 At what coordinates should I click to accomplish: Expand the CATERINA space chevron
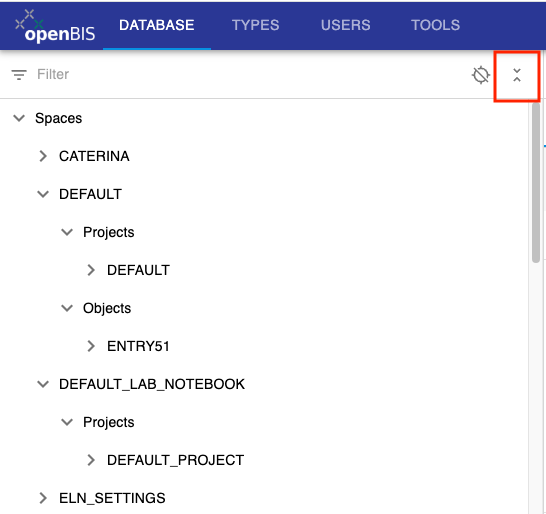pos(43,156)
